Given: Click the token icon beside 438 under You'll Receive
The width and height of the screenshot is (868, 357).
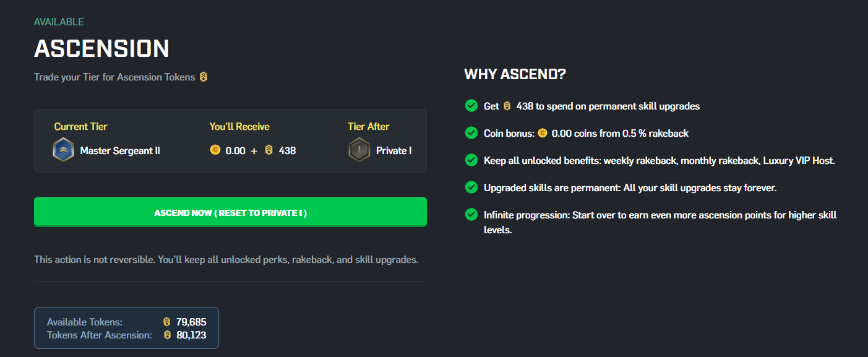Looking at the screenshot, I should tap(269, 150).
